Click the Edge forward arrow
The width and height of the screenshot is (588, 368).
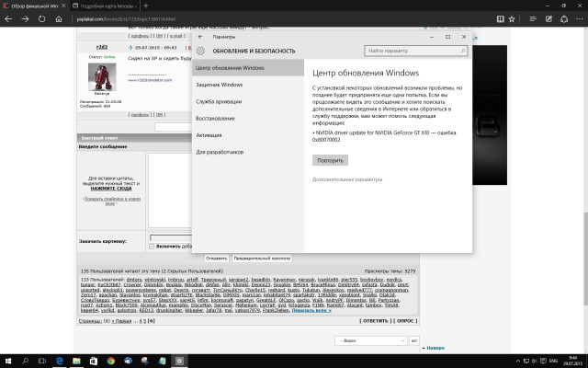click(x=25, y=18)
